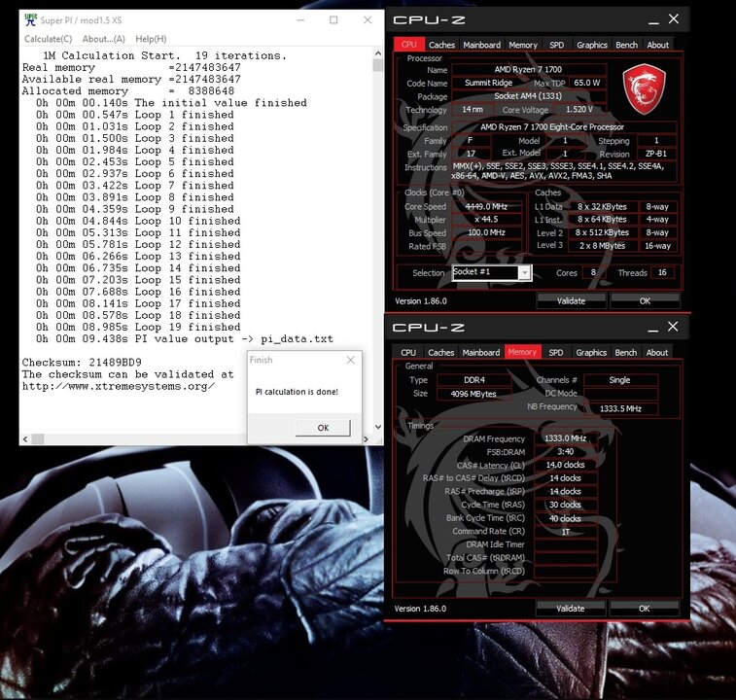Click Validate in the lower CPU-Z window
The image size is (736, 700).
coord(571,609)
